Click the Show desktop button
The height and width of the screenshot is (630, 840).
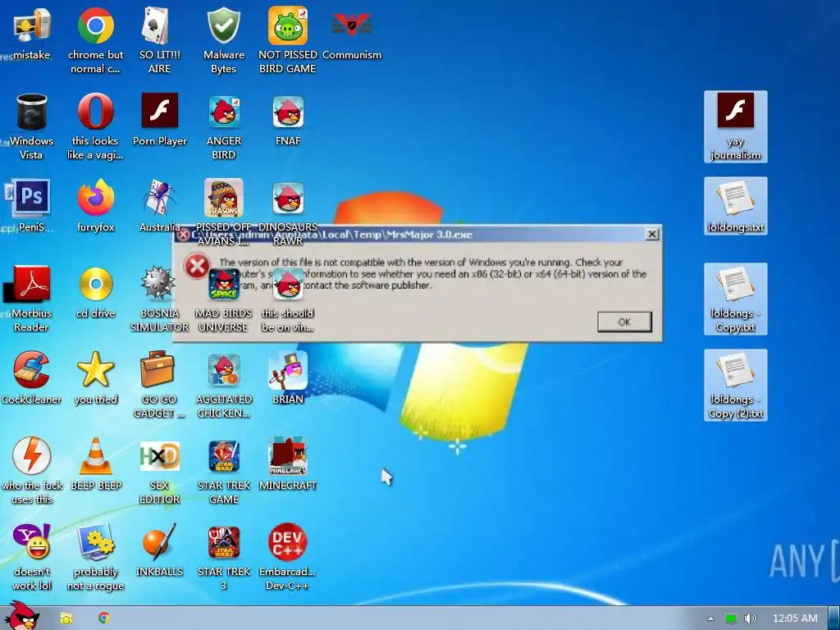pyautogui.click(x=834, y=619)
